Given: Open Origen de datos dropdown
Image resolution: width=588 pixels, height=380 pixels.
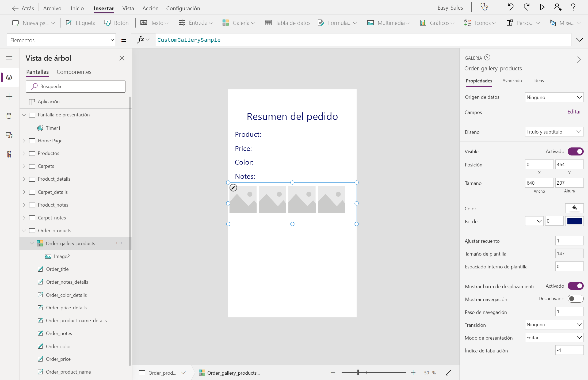Looking at the screenshot, I should [554, 97].
